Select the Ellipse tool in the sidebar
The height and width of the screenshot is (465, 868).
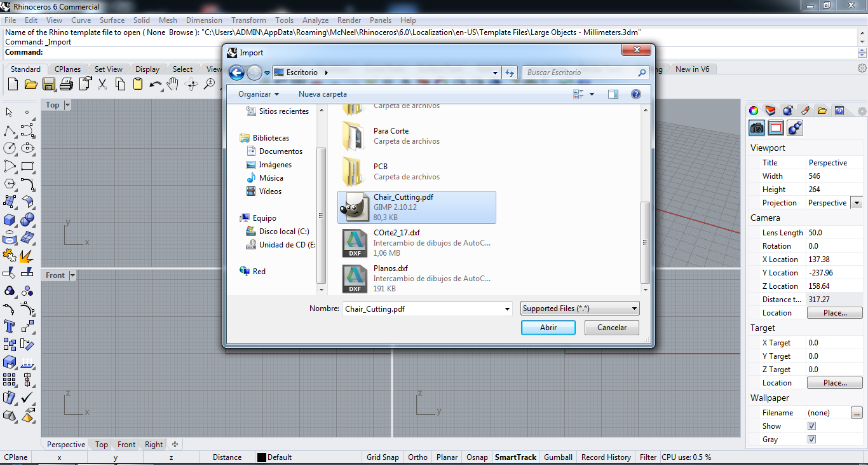pyautogui.click(x=27, y=148)
